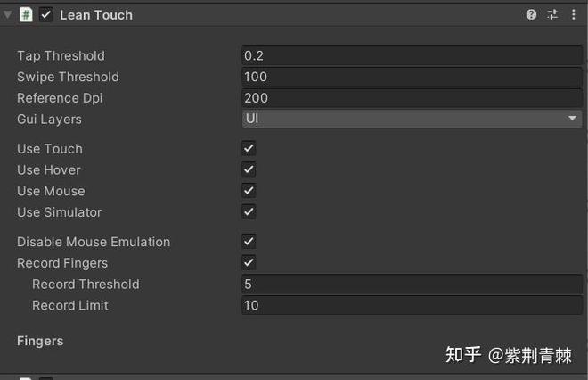Click the Lean Touch script icon
Screen dimensions: 588x380
click(27, 14)
